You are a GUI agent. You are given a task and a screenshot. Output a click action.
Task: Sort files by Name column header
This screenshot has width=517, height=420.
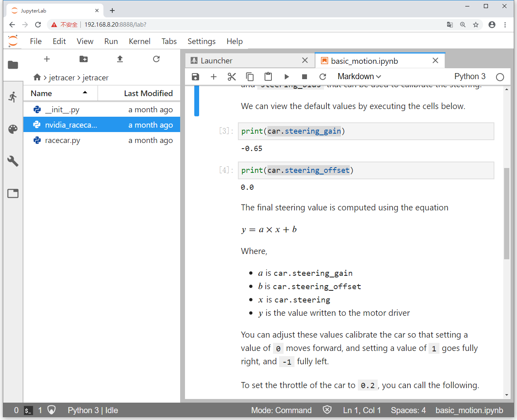60,93
